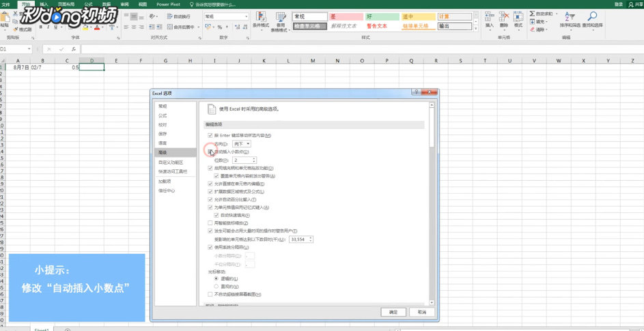
Task: Open the font color dropdown arrow
Action: [102, 27]
